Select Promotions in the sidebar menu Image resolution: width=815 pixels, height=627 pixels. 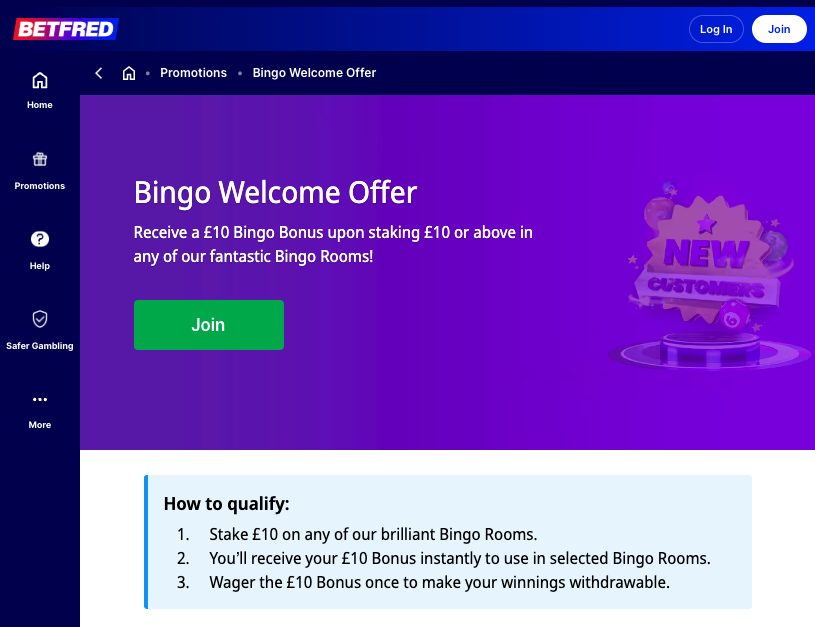tap(39, 185)
